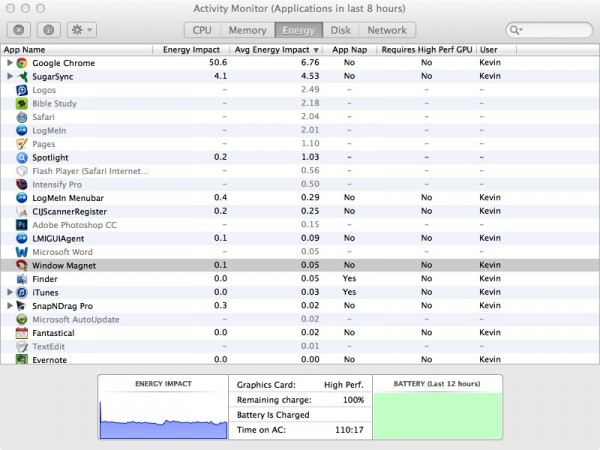The width and height of the screenshot is (600, 450).
Task: Click Spotlight's 1.03 average value
Action: pyautogui.click(x=310, y=157)
